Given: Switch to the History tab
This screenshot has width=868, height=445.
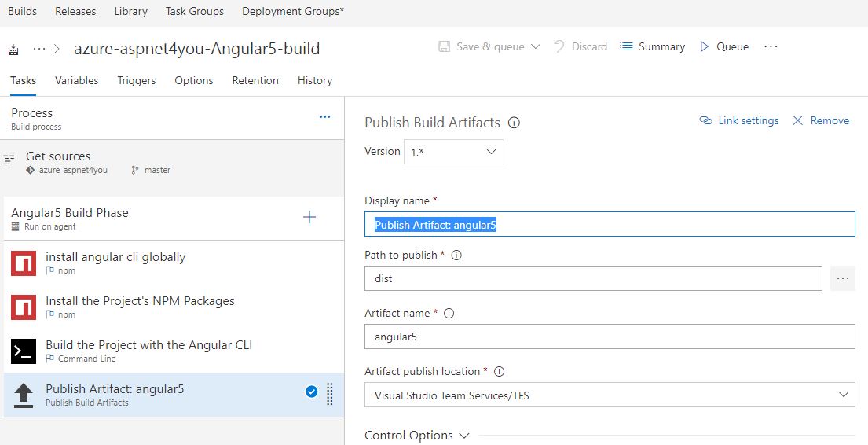Looking at the screenshot, I should click(315, 80).
